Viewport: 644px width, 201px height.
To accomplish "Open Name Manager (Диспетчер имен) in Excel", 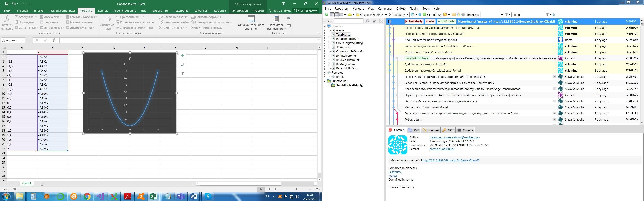I will click(107, 23).
